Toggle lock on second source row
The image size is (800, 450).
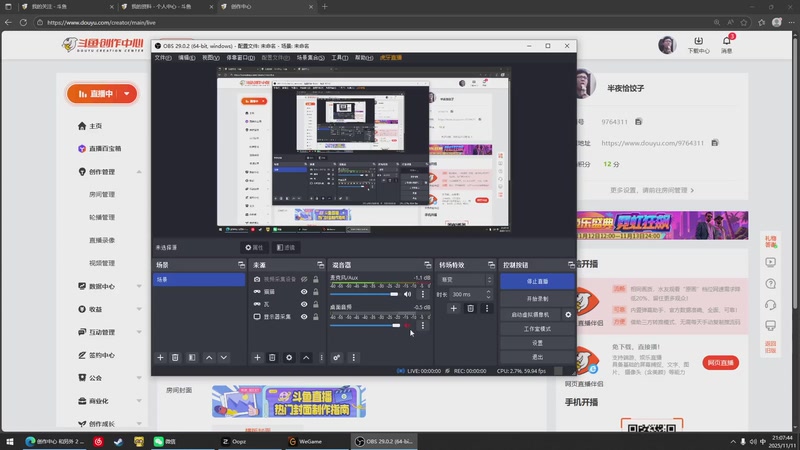pos(316,291)
